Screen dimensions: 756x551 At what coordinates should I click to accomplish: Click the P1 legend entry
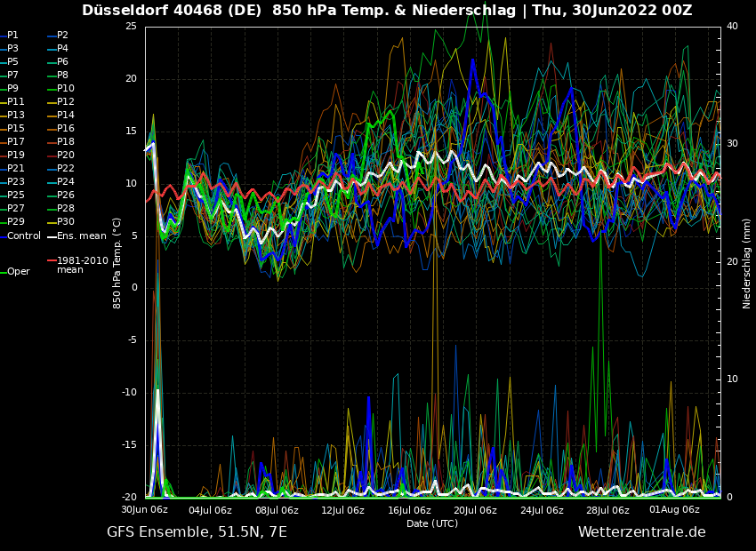(x=12, y=36)
